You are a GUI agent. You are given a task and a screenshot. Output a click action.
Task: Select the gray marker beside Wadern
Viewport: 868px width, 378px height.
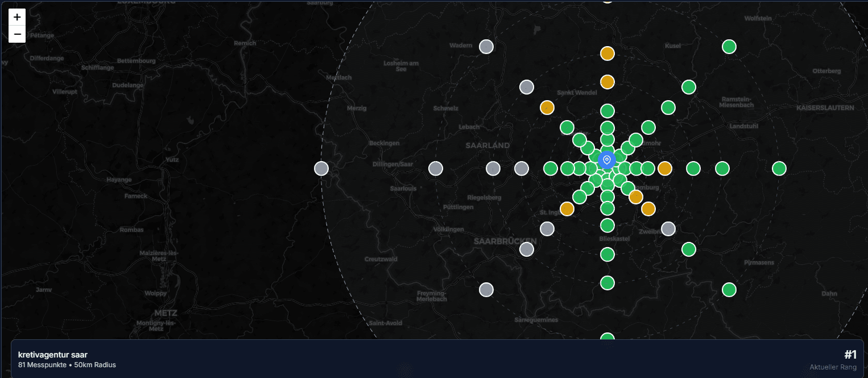click(x=486, y=47)
